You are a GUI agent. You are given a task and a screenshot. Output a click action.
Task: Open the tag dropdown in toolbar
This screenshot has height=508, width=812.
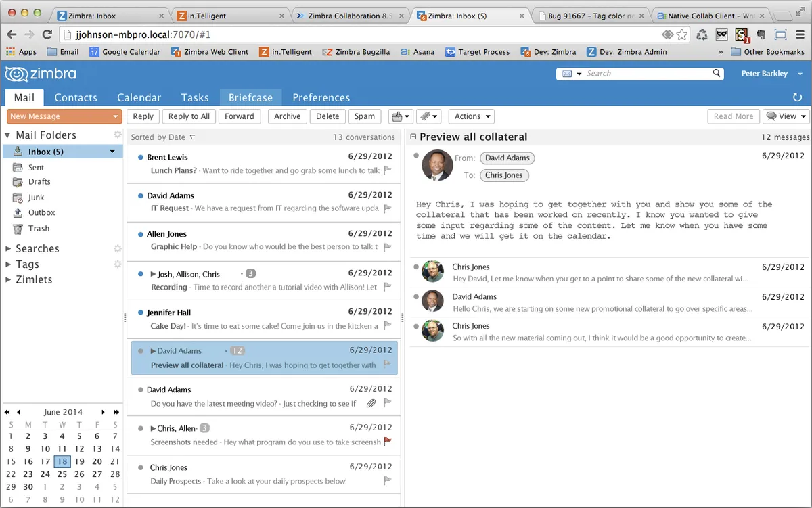pyautogui.click(x=428, y=116)
